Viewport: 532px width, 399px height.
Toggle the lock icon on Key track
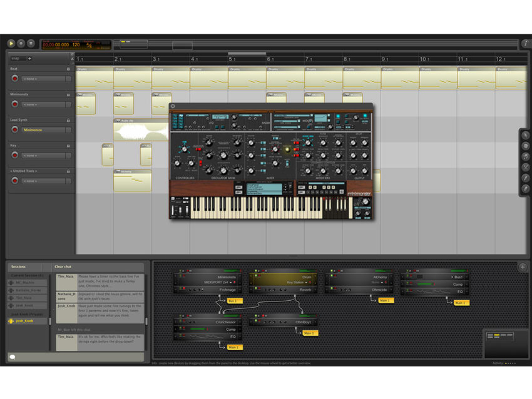[68, 146]
